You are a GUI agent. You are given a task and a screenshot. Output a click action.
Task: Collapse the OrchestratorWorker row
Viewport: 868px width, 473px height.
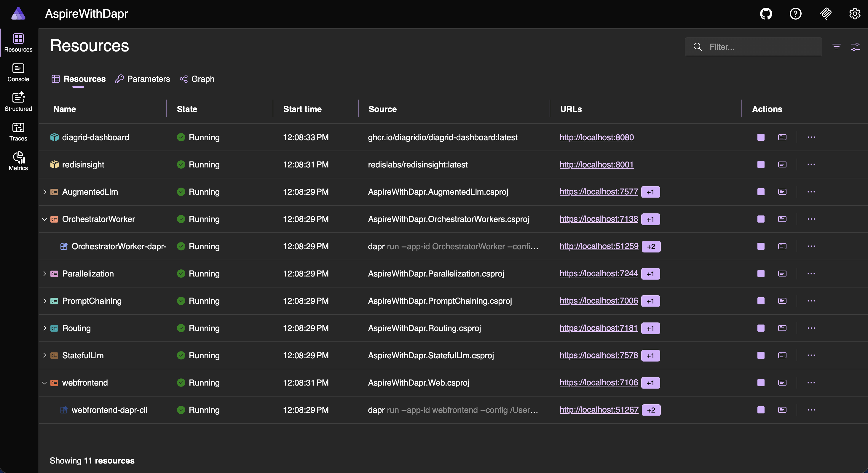44,219
